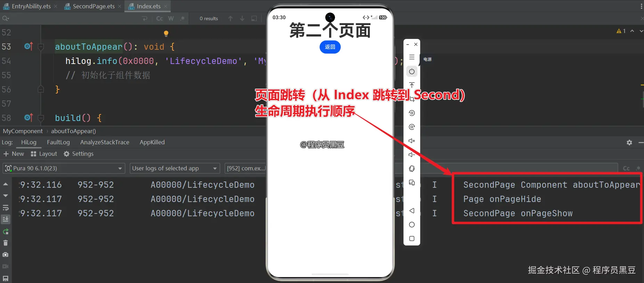Click the override gutter icon on line 58
This screenshot has height=283, width=644.
click(x=28, y=118)
